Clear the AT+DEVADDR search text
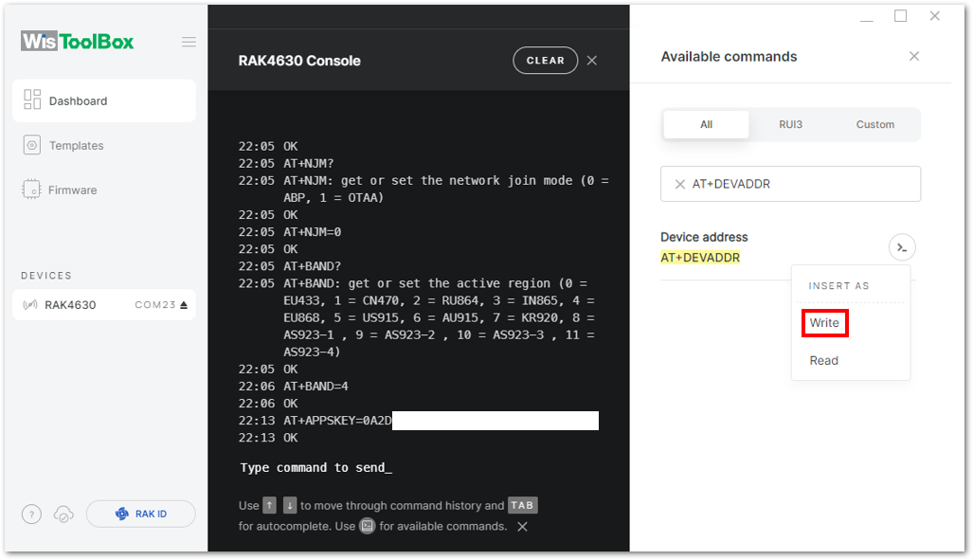 tap(679, 184)
